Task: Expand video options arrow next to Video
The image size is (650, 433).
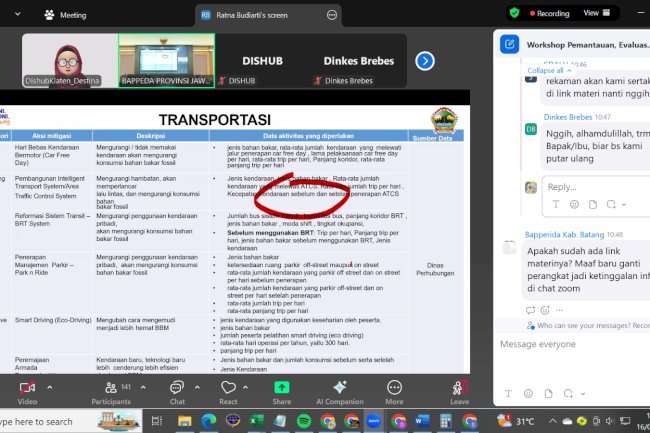Action: (52, 383)
